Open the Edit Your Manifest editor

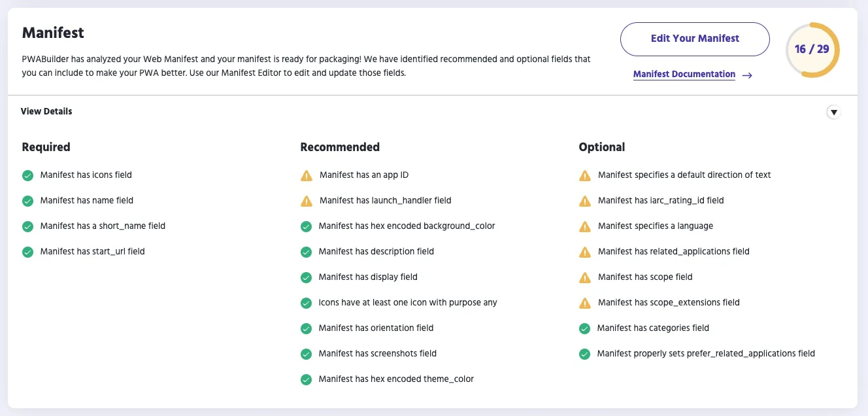click(x=695, y=39)
